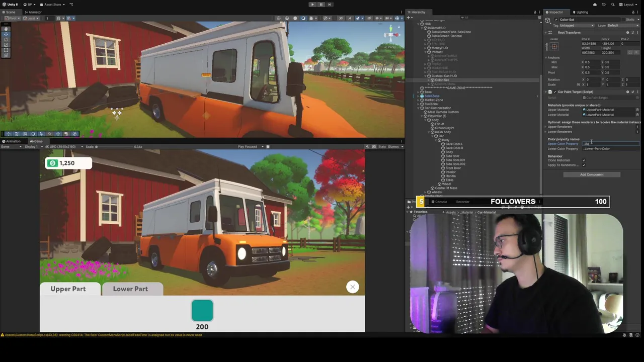This screenshot has width=644, height=362.
Task: Open the Layer Default dropdown
Action: pos(622,26)
